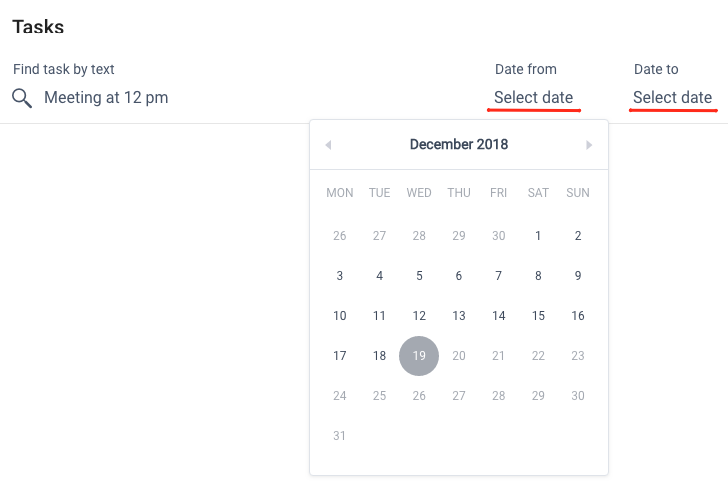The image size is (728, 502).
Task: Select December 3 in calendar
Action: [x=339, y=276]
